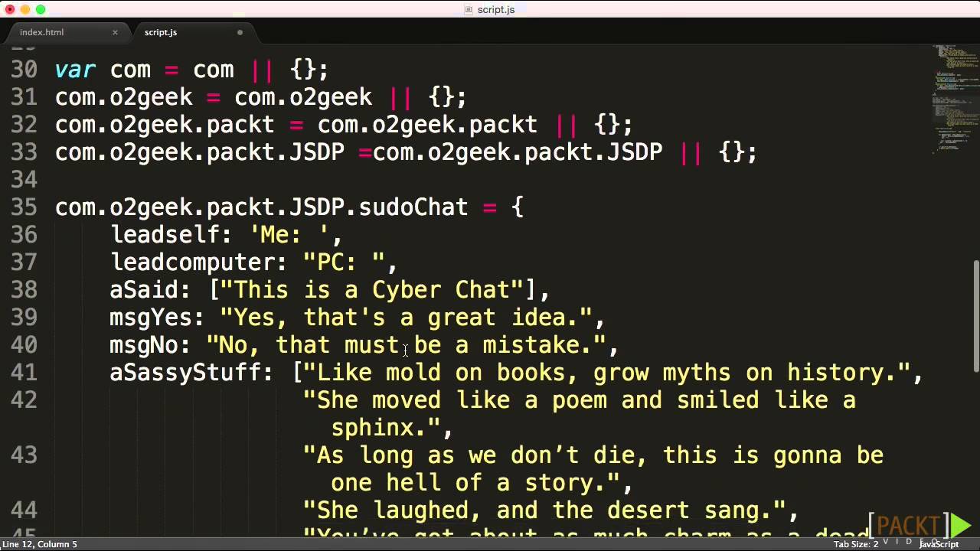Click line number 32 in the gutter
The image size is (980, 551).
24,125
